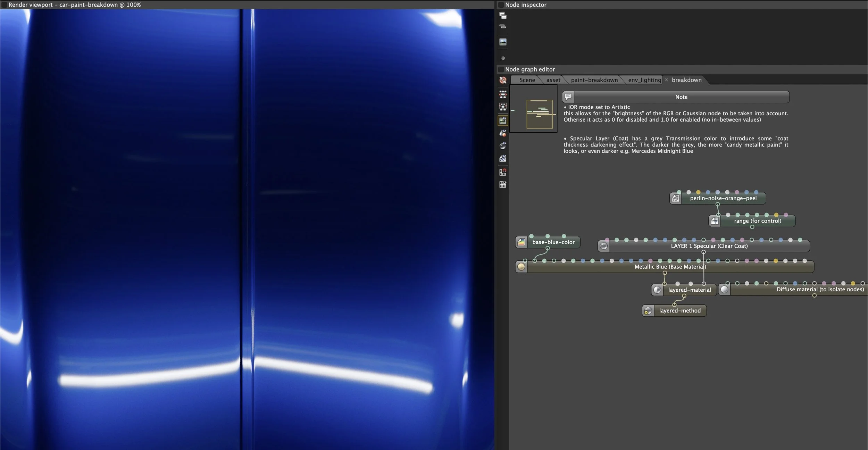The image size is (868, 450).
Task: Switch to the paint-breakdown tab
Action: tap(594, 80)
